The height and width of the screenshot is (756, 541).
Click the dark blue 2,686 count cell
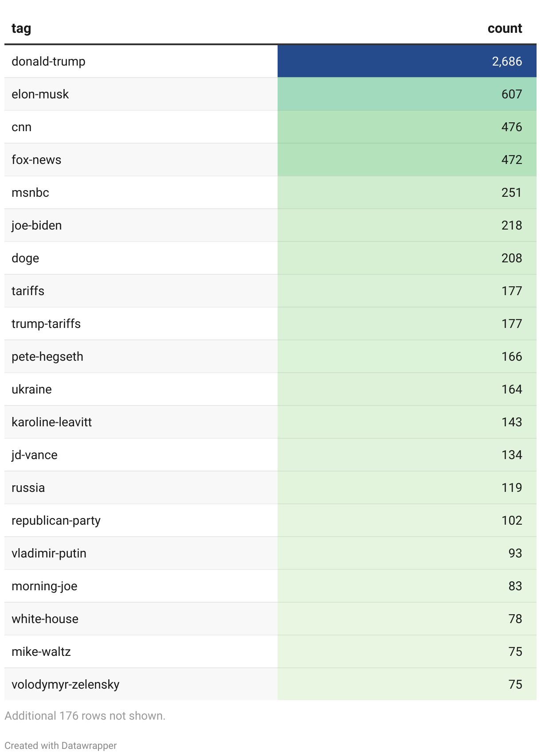point(506,61)
